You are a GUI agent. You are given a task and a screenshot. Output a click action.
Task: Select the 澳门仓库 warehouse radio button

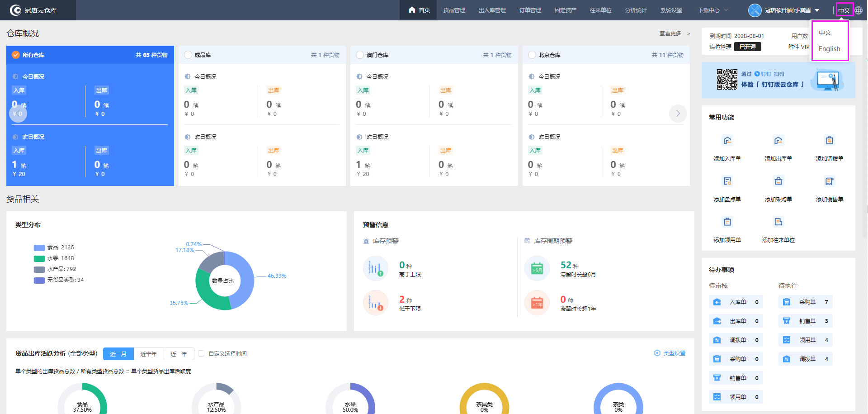tap(360, 55)
